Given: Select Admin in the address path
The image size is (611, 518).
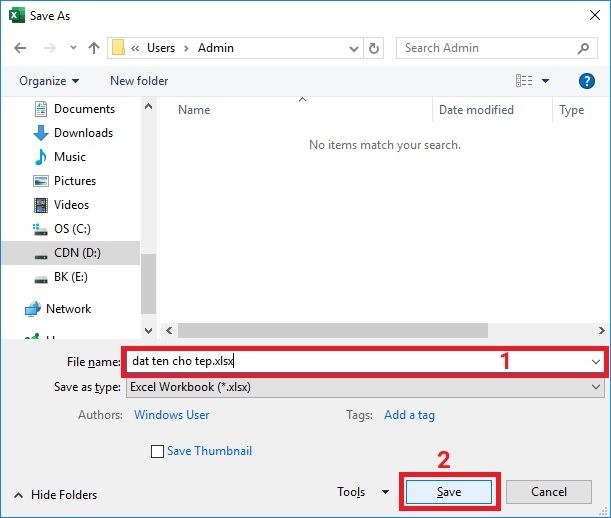Looking at the screenshot, I should click(x=216, y=48).
